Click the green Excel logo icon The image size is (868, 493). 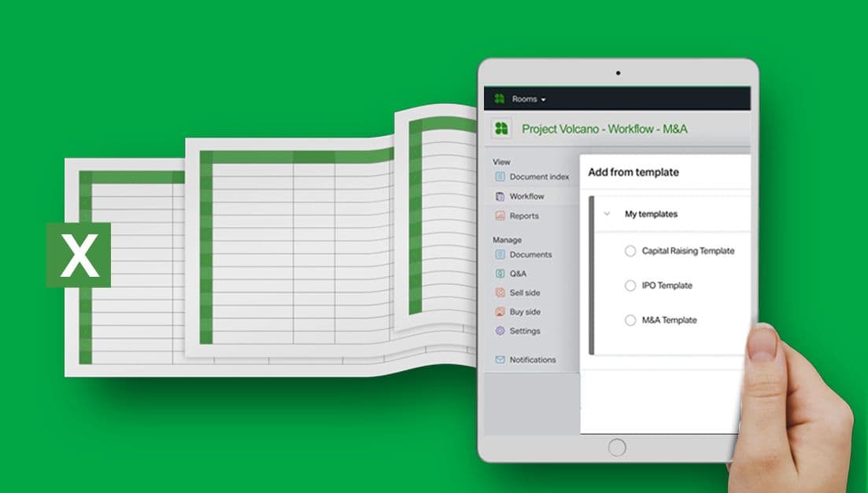pos(79,255)
